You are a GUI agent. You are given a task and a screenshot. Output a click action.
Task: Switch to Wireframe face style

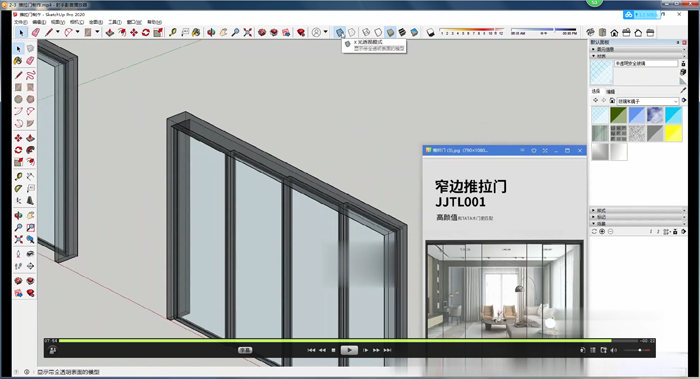tap(366, 33)
